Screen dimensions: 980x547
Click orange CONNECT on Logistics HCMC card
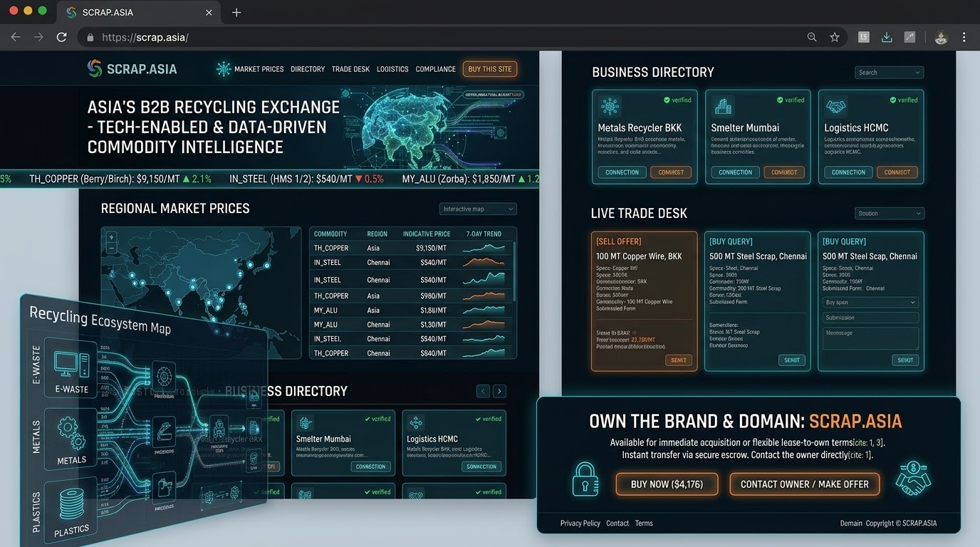click(897, 172)
